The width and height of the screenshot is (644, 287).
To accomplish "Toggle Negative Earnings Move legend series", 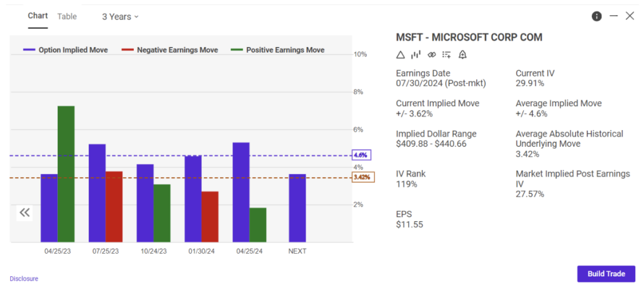I will [x=170, y=50].
